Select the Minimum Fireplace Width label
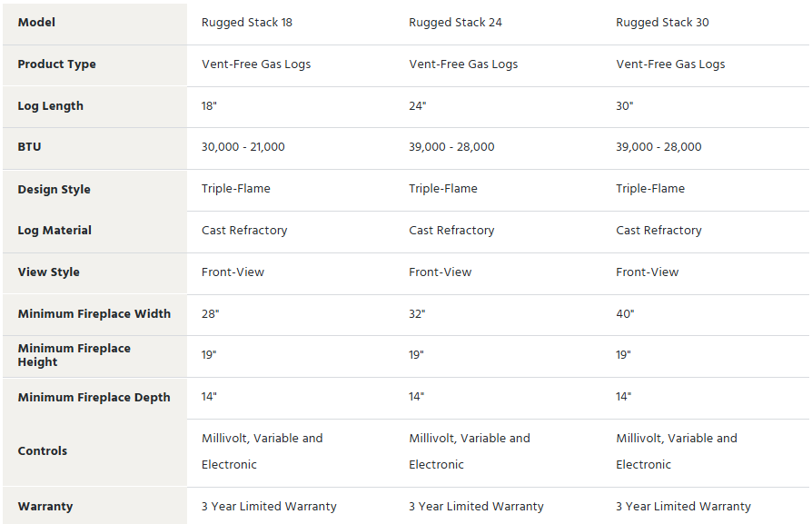The width and height of the screenshot is (812, 524). point(94,314)
